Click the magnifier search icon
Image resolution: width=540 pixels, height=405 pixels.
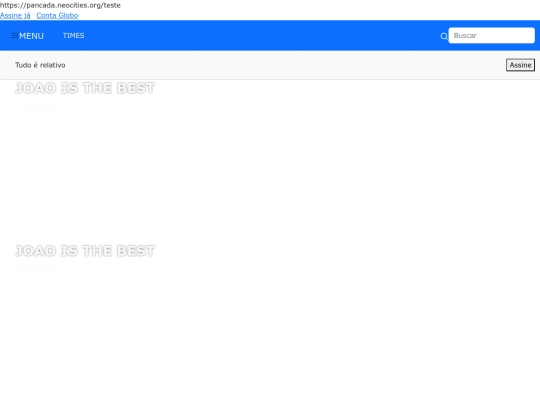click(x=444, y=36)
